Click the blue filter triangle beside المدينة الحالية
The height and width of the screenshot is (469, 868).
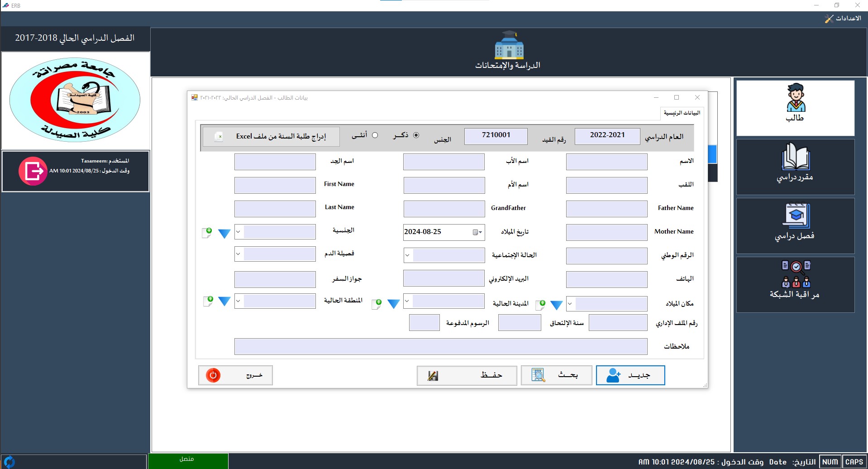point(394,304)
